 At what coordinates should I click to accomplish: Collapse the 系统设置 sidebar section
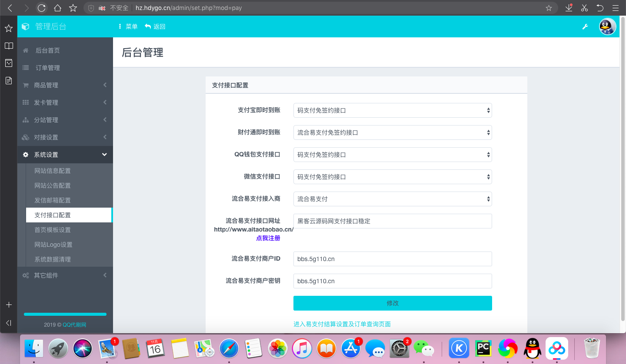(x=65, y=155)
